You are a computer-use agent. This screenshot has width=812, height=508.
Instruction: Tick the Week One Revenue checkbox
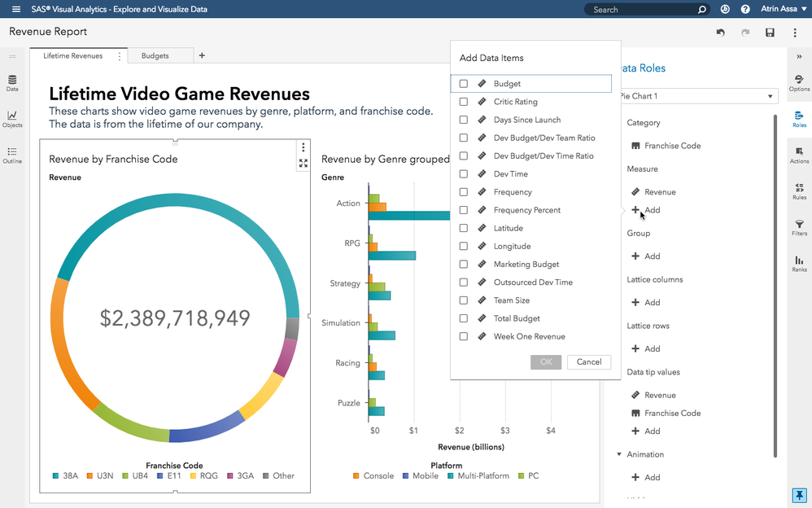[x=464, y=336]
